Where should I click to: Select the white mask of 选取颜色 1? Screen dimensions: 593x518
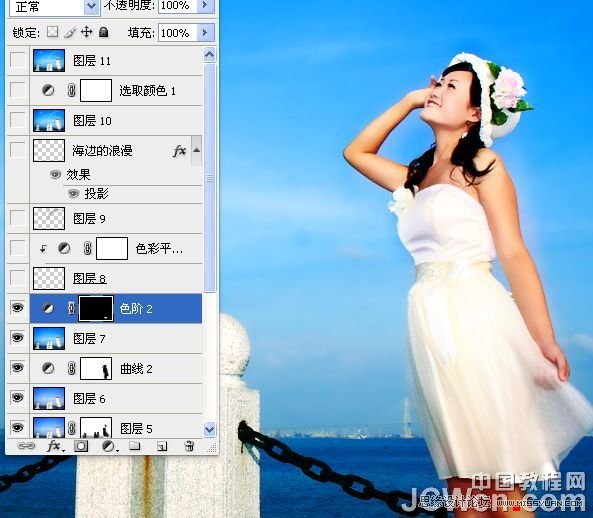pos(96,90)
